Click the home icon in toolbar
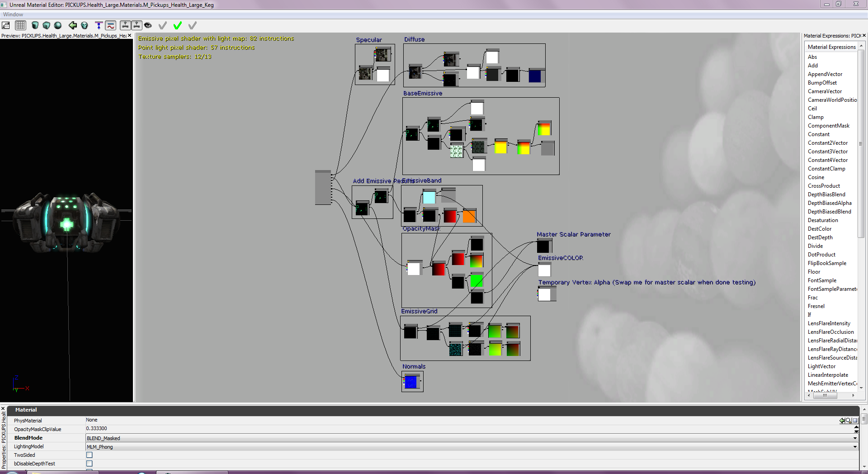This screenshot has width=868, height=474. 6,25
